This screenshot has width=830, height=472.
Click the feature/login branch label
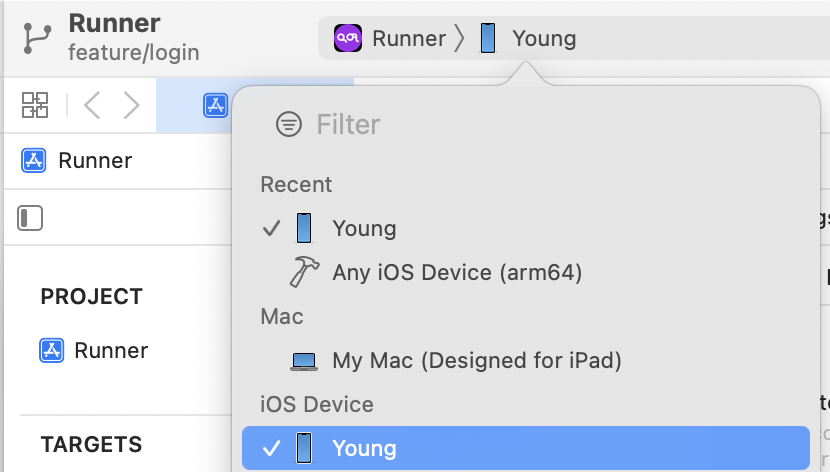[134, 52]
